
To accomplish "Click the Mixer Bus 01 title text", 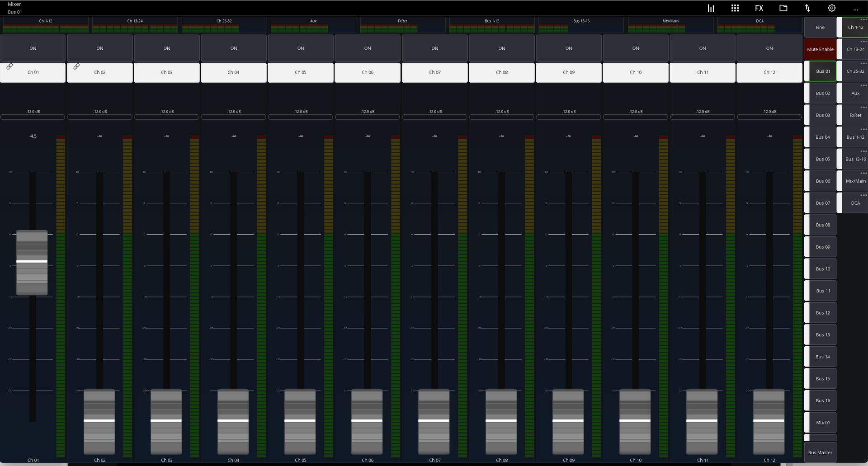I will 15,8.
